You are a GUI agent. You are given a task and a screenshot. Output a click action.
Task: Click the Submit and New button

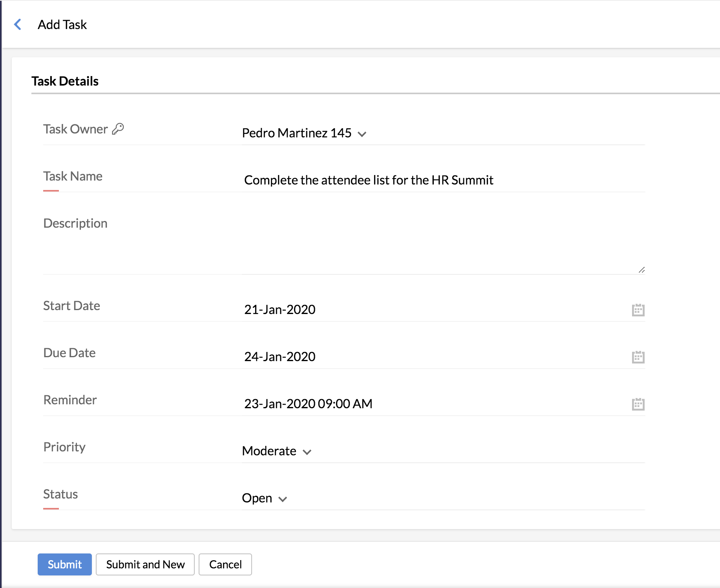pyautogui.click(x=145, y=564)
